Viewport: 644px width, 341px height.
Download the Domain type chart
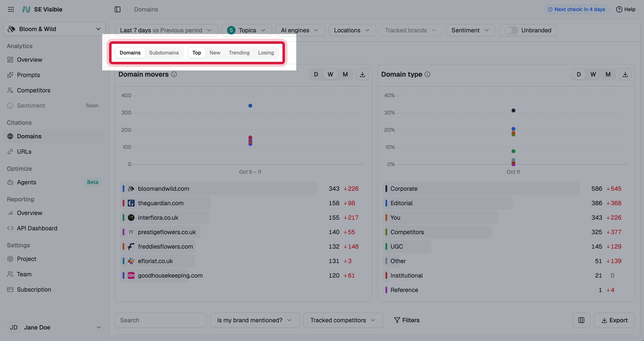(625, 75)
